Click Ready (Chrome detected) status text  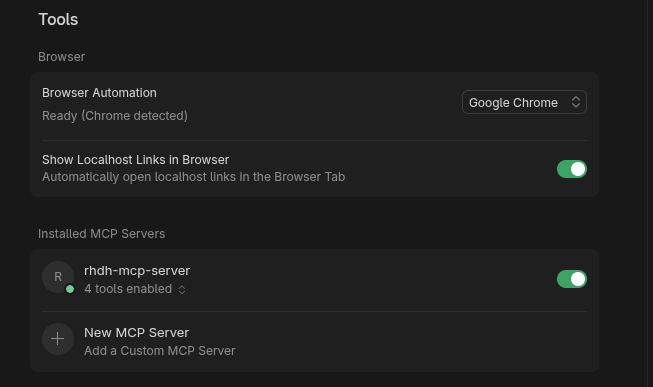click(115, 116)
